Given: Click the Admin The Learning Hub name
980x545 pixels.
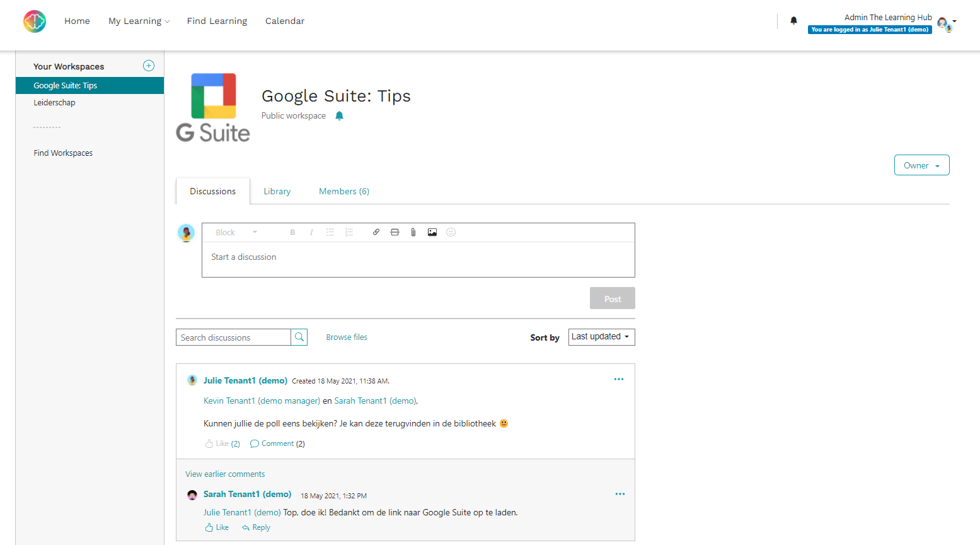Looking at the screenshot, I should (888, 17).
